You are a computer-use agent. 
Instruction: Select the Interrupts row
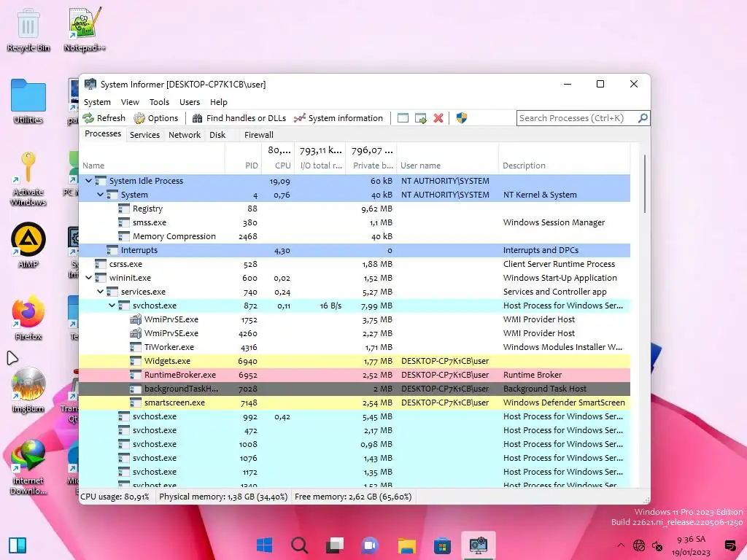355,250
